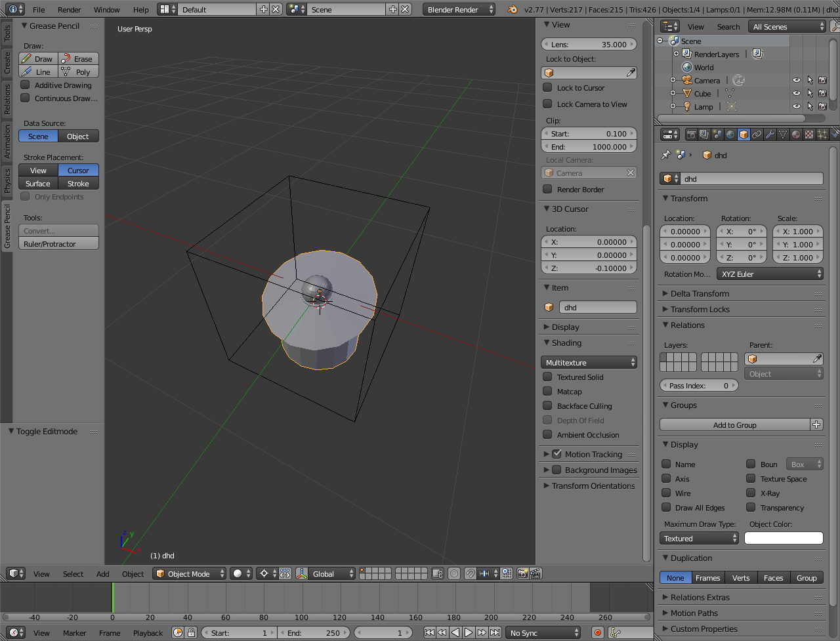Open the Constraints tab chain-link icon
The height and width of the screenshot is (641, 840).
[x=757, y=134]
